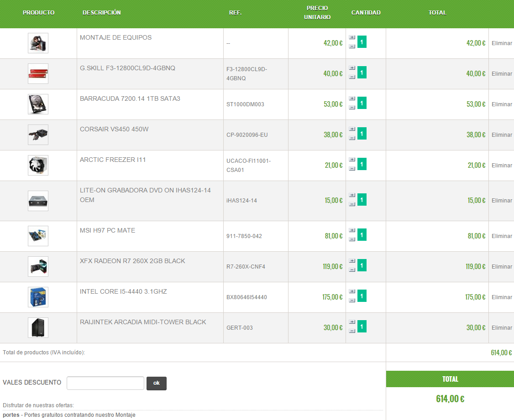Open BARRACUDA hard drive thumbnail

[x=38, y=104]
